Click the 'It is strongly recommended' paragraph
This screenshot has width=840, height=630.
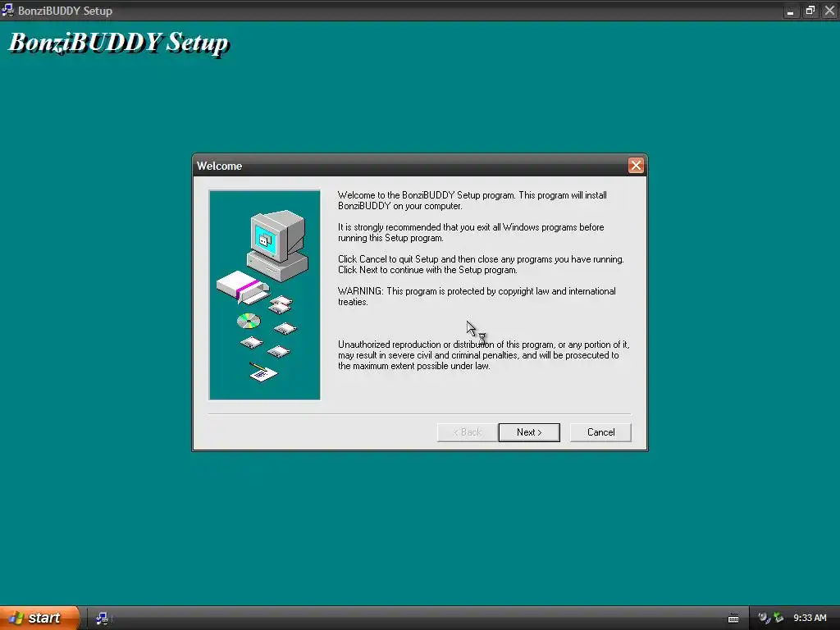click(471, 232)
